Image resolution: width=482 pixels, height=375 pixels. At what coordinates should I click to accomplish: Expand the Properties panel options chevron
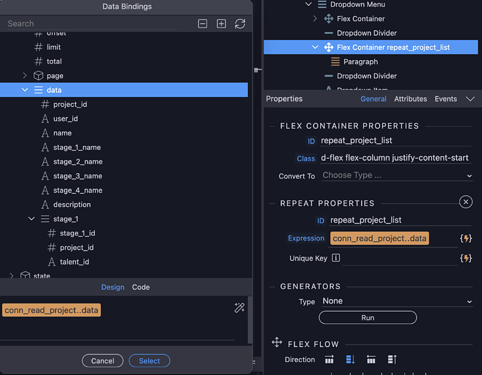pos(470,99)
